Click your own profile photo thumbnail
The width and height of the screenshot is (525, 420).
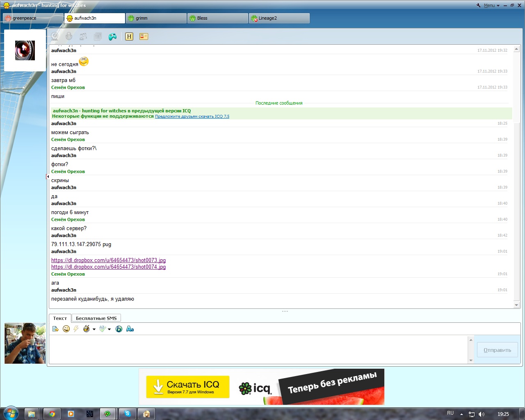pyautogui.click(x=25, y=343)
